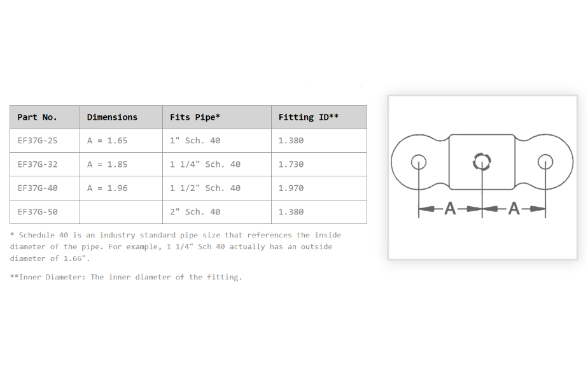Click the 'Fitting ID**' column header
This screenshot has height=366, width=588.
pos(308,117)
